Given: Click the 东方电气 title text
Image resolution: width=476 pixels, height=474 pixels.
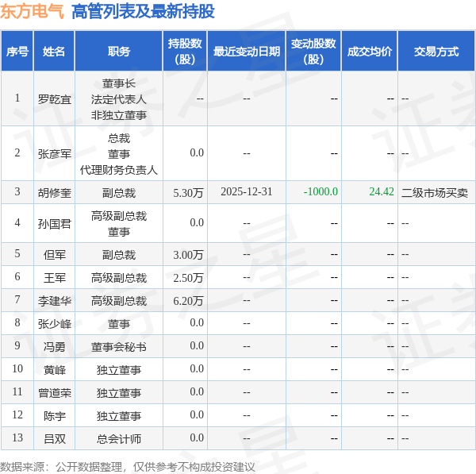Looking at the screenshot, I should click(x=32, y=12).
